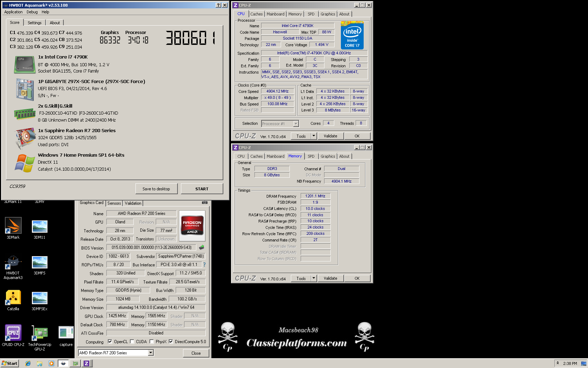The width and height of the screenshot is (588, 368).
Task: Open the 3DMark desktop shortcut
Action: tap(13, 228)
